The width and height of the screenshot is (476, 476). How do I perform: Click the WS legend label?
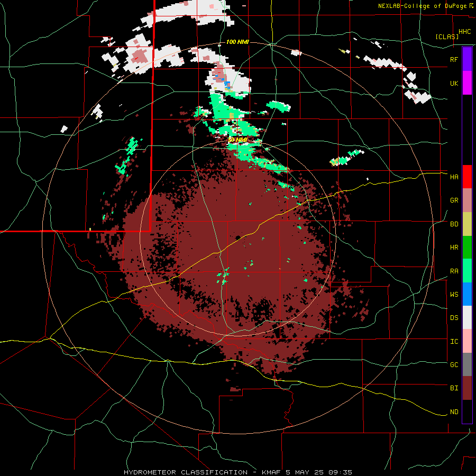pos(454,295)
